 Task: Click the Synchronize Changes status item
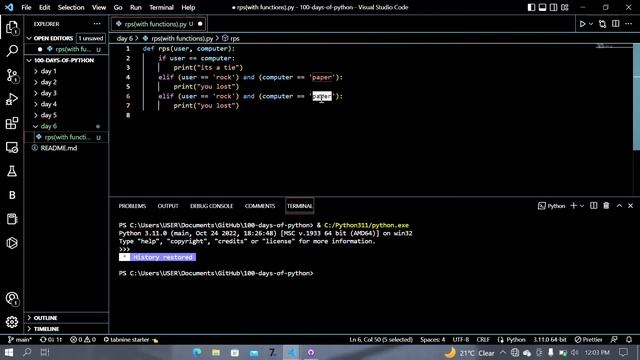(51, 340)
